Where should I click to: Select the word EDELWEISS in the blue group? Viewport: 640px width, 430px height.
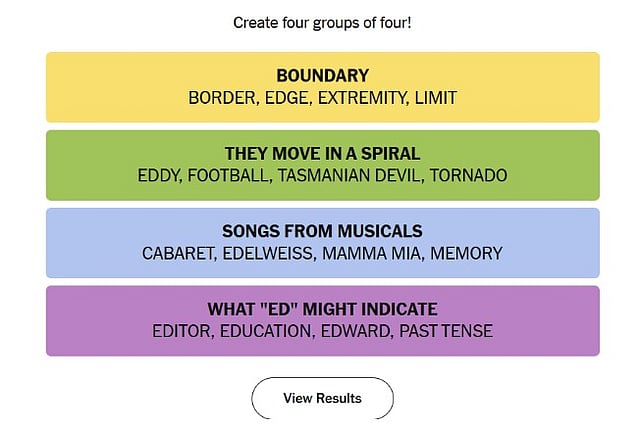[x=269, y=254]
